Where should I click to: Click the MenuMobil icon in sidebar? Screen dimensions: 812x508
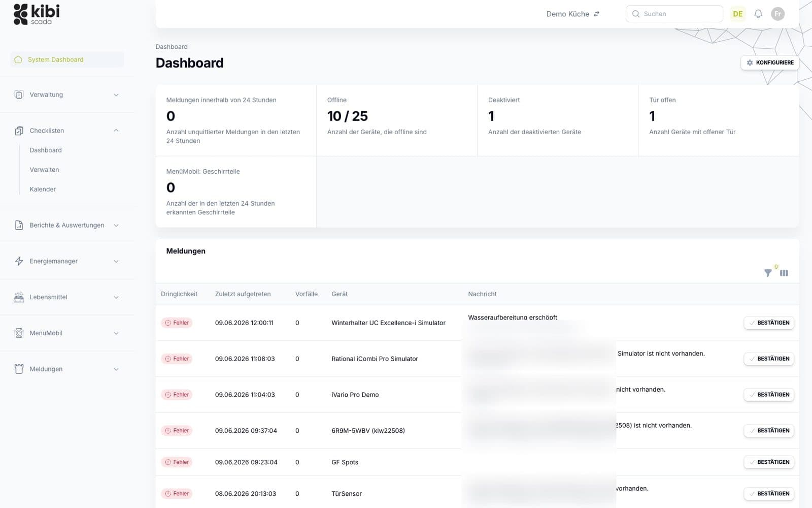[x=19, y=333]
